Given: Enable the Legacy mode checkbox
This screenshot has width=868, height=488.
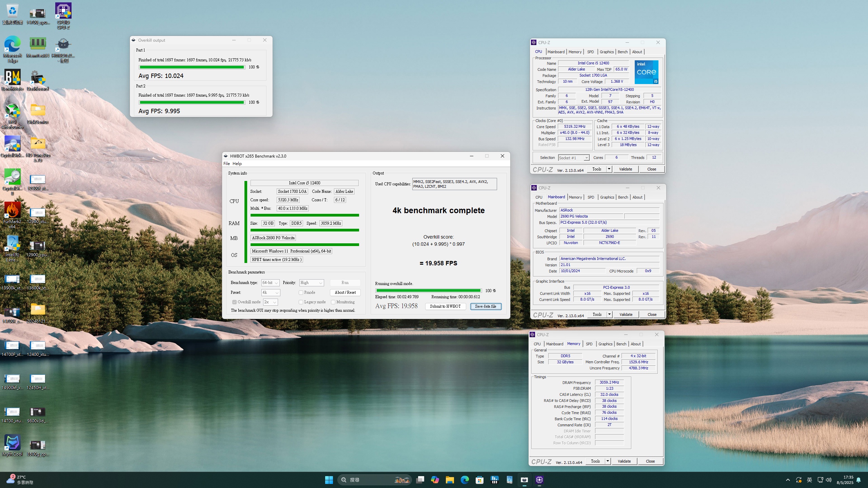Looking at the screenshot, I should point(301,302).
